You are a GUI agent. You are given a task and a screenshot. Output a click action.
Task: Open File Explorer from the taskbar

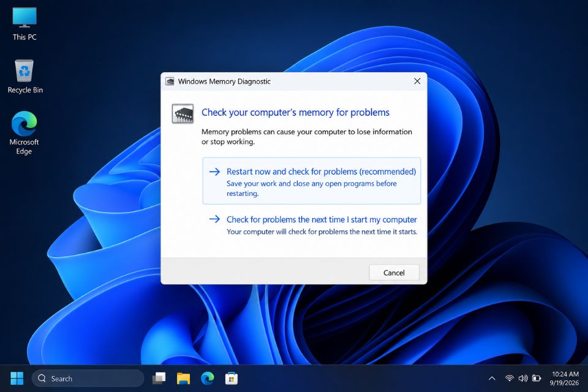click(183, 378)
